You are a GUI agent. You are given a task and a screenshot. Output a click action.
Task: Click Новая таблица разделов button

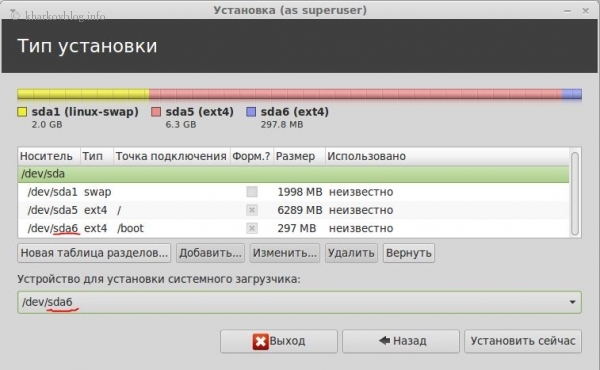coord(94,253)
